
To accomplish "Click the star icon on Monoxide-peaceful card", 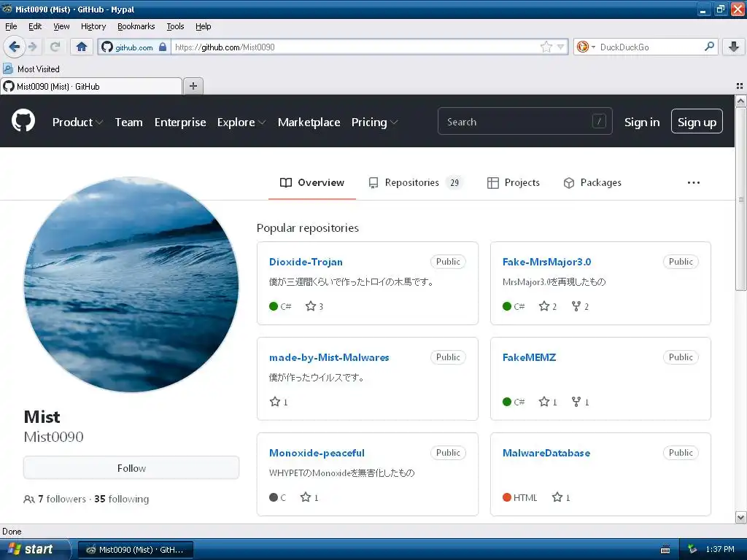I will coord(306,497).
